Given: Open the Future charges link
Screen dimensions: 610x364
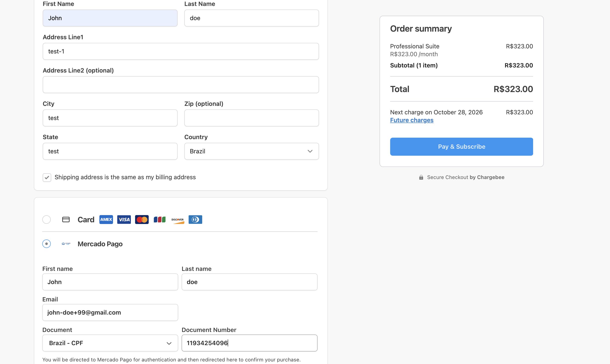Looking at the screenshot, I should 412,120.
